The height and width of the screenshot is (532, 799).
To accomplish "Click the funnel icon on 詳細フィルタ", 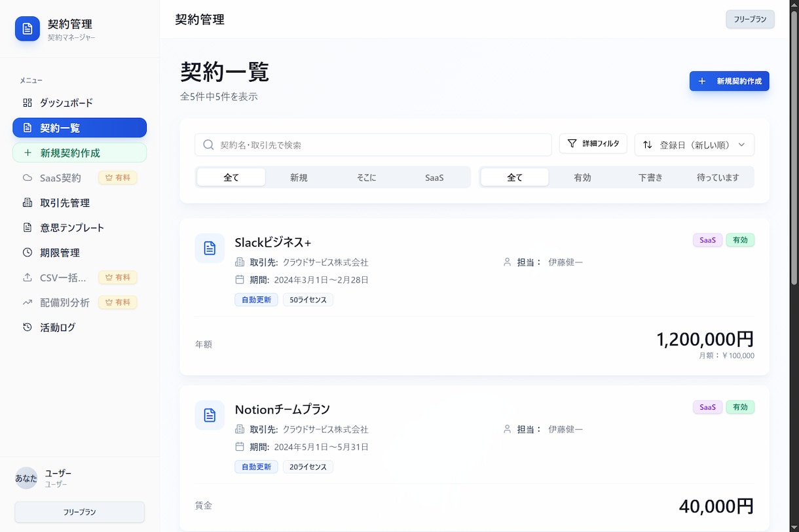I will pyautogui.click(x=572, y=143).
